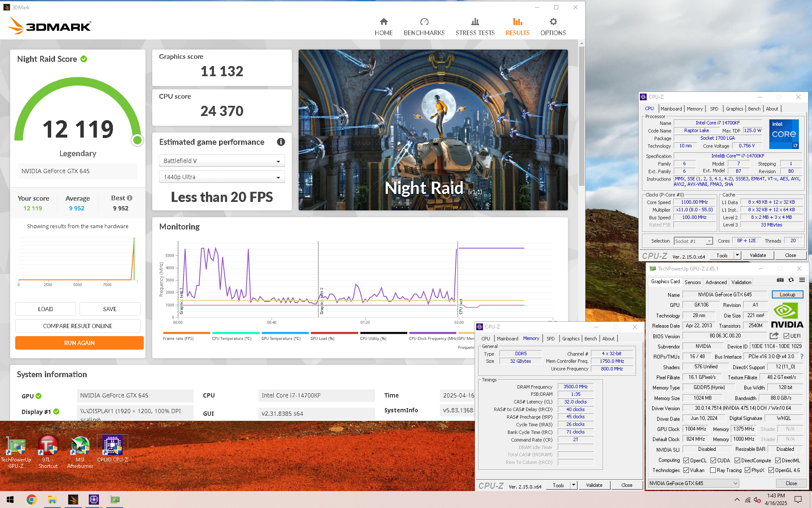Viewport: 812px width, 508px height.
Task: Toggle the OpenGL 4.6 checkbox in GPU-Z
Action: [x=771, y=470]
